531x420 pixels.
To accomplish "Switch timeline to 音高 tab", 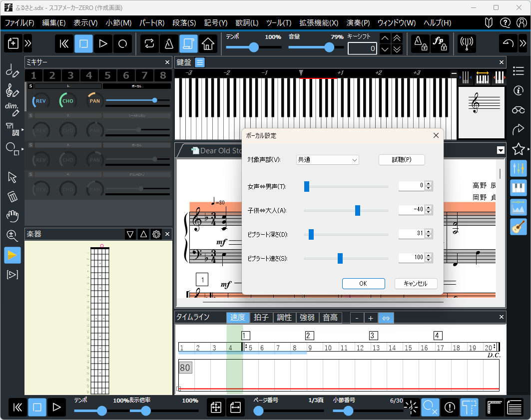I will 330,318.
